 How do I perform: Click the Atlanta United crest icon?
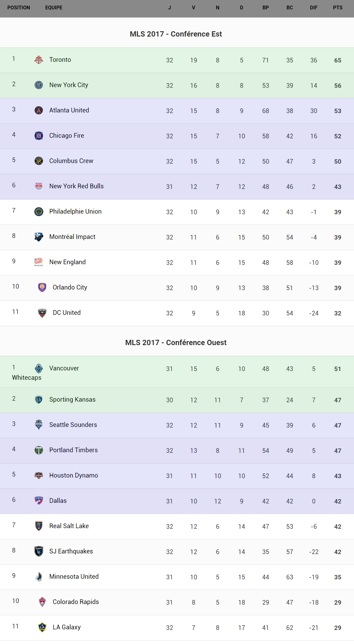pos(39,110)
